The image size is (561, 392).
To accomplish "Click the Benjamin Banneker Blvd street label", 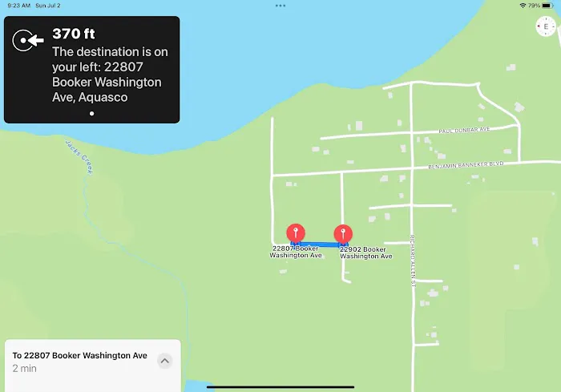I will (x=465, y=164).
